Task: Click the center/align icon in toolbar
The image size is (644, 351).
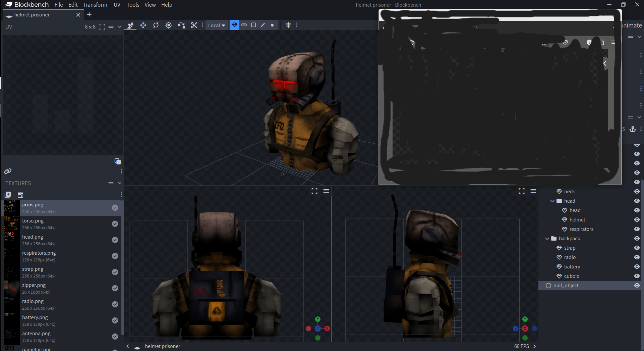Action: point(288,25)
